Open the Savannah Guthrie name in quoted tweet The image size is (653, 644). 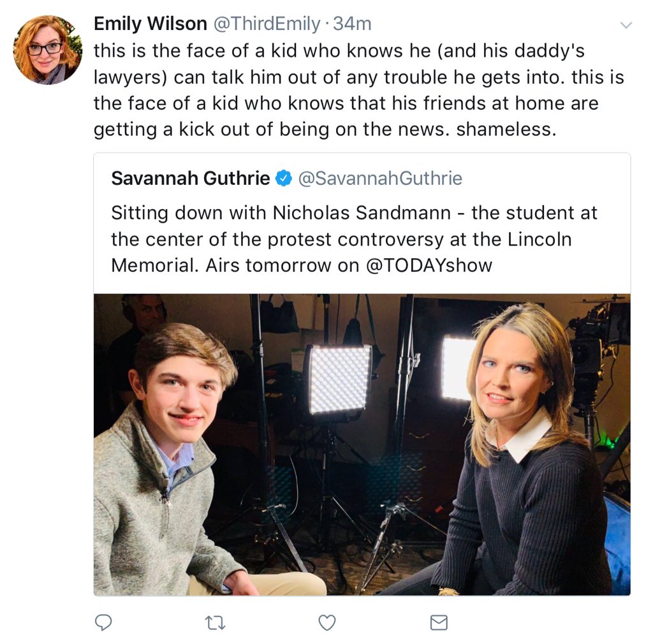coord(190,179)
